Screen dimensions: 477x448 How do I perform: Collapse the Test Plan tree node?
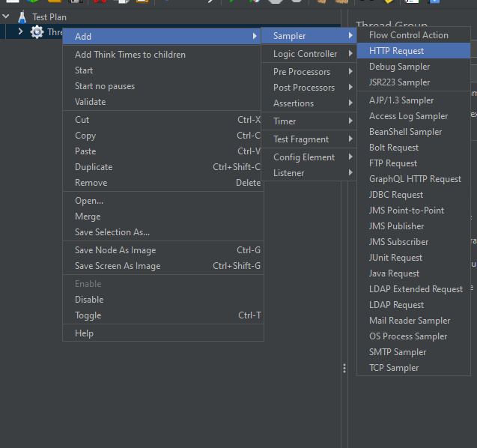click(x=6, y=16)
